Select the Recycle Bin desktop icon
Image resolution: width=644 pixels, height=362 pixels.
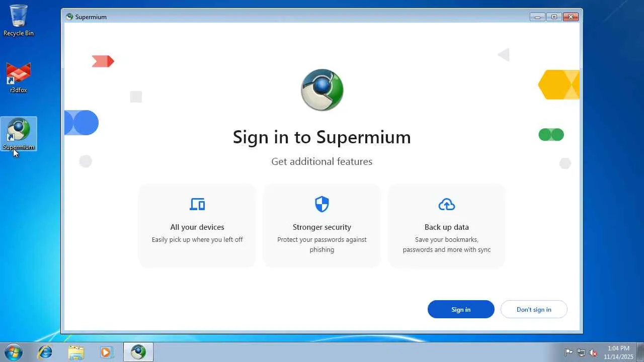[19, 21]
